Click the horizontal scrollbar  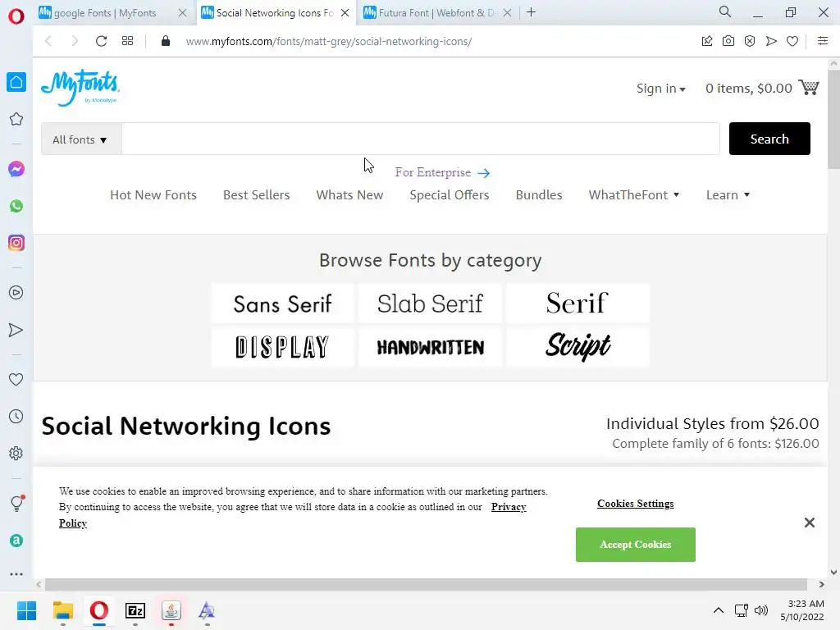click(426, 584)
